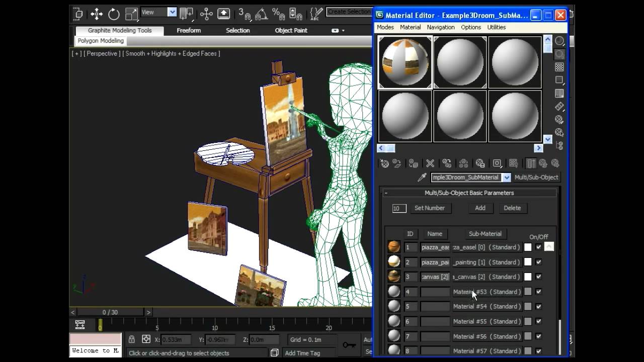644x362 pixels.
Task: Click the material eyedropper pick tool
Action: click(422, 177)
